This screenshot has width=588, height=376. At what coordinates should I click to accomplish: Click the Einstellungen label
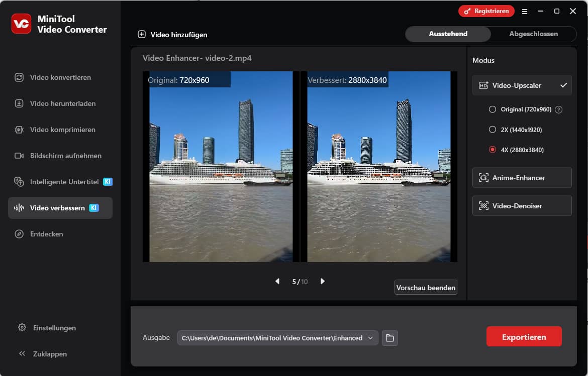(x=54, y=328)
